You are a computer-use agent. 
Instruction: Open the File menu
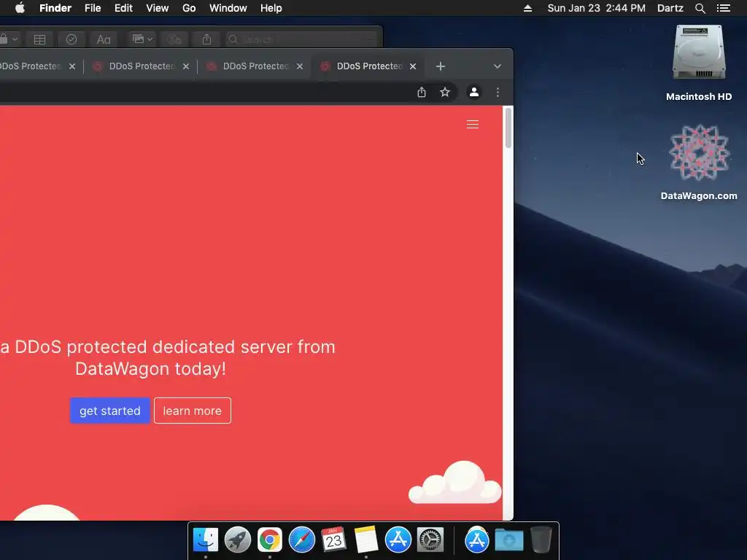(93, 8)
